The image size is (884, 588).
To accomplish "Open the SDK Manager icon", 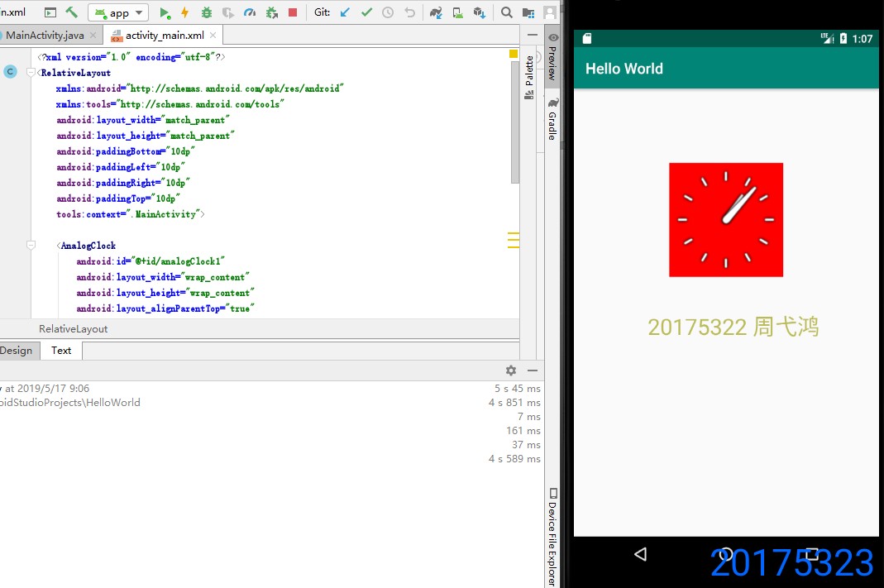I will coord(479,12).
